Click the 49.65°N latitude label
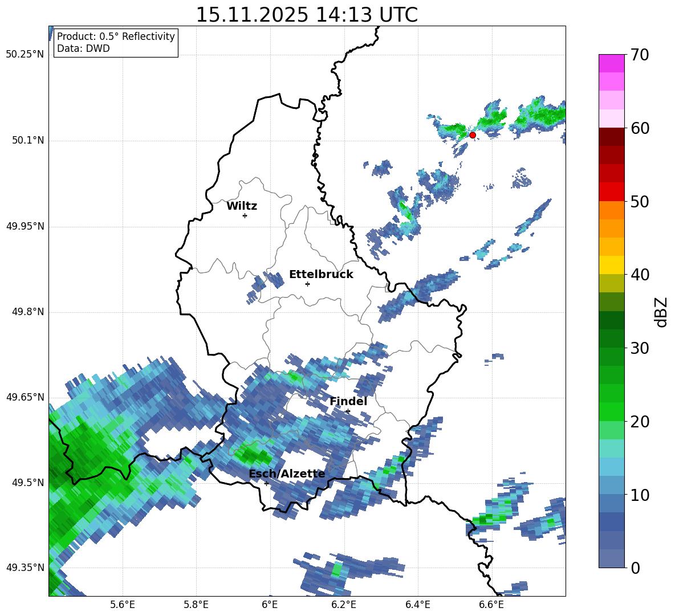Image resolution: width=675 pixels, height=616 pixels. [25, 397]
